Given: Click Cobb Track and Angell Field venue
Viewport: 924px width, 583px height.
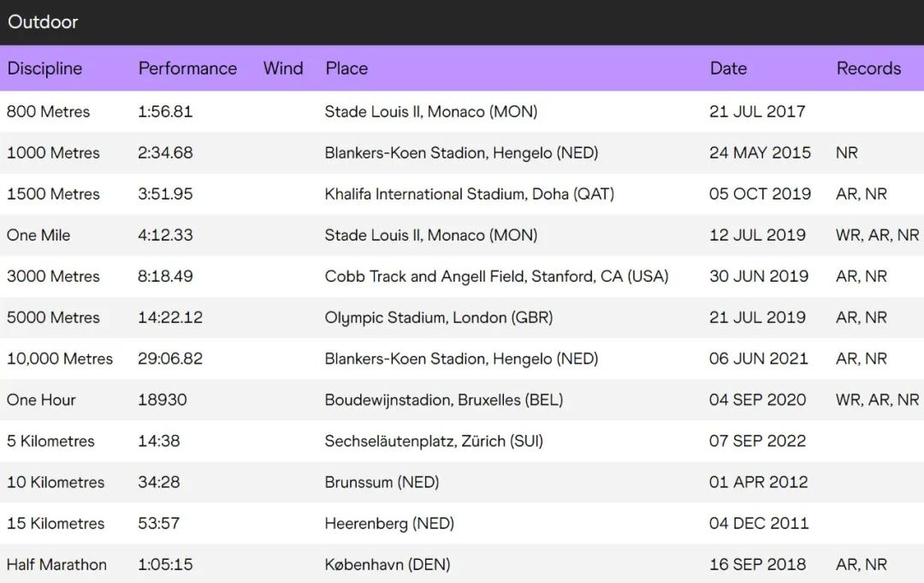Looking at the screenshot, I should coord(496,277).
